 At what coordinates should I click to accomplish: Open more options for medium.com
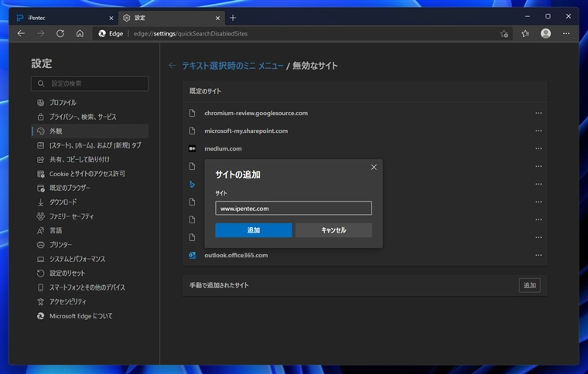(x=538, y=148)
